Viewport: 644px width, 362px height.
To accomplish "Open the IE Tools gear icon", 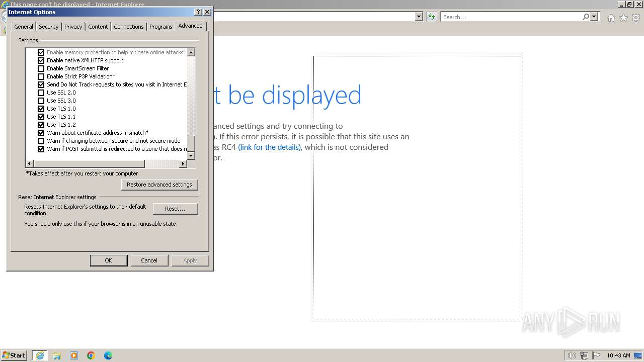I will point(636,18).
